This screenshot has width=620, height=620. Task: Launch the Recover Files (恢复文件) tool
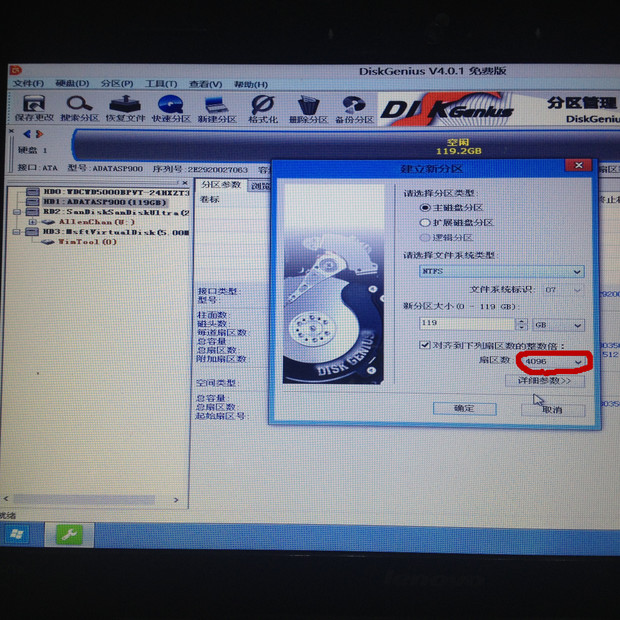[125, 108]
